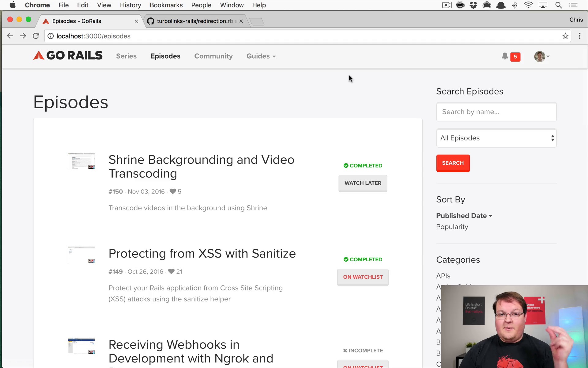Screen dimensions: 588x368
Task: Click heart icon on episode #149
Action: [171, 271]
